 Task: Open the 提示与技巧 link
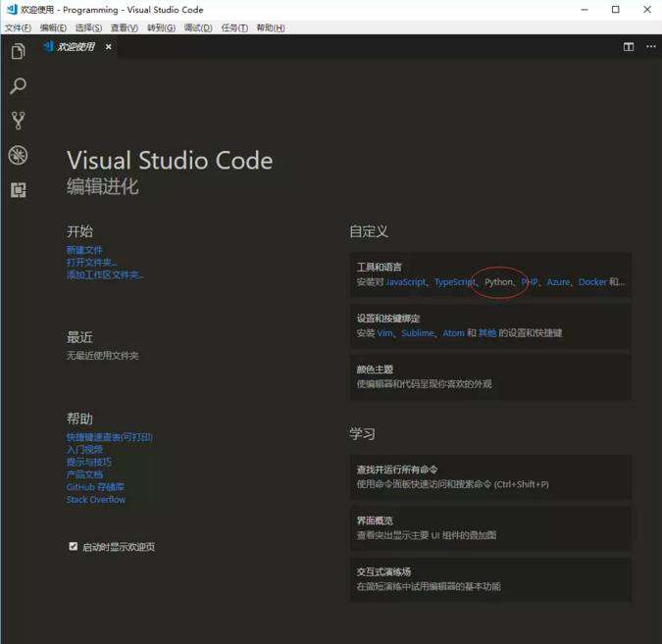pos(88,462)
